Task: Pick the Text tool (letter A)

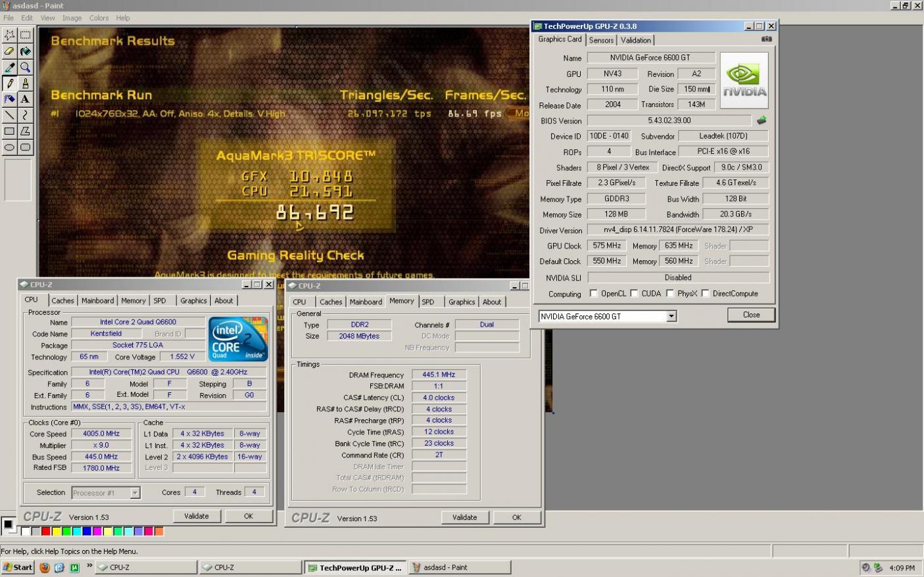Action: (x=25, y=99)
